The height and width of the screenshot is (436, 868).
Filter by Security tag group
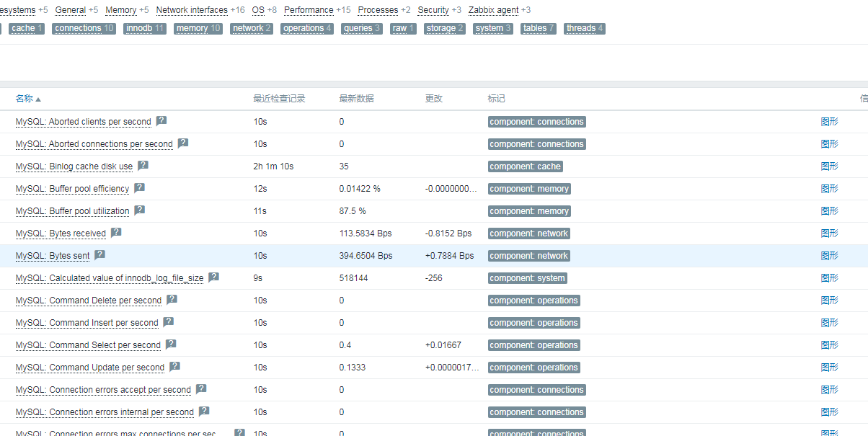click(x=433, y=10)
